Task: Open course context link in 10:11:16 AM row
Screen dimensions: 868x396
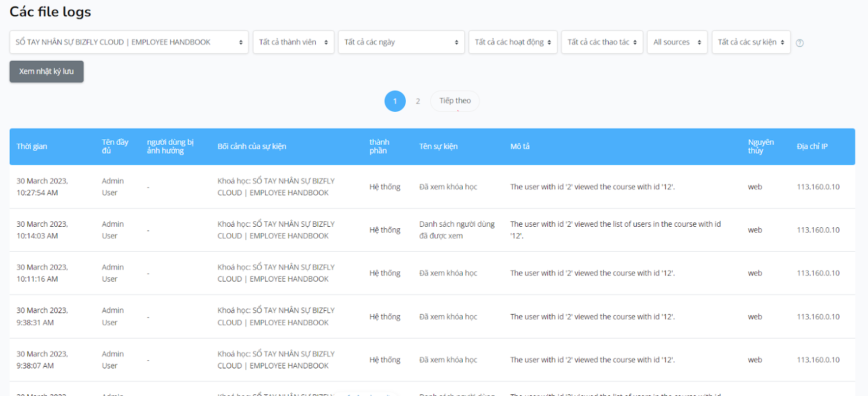Action: pos(276,273)
